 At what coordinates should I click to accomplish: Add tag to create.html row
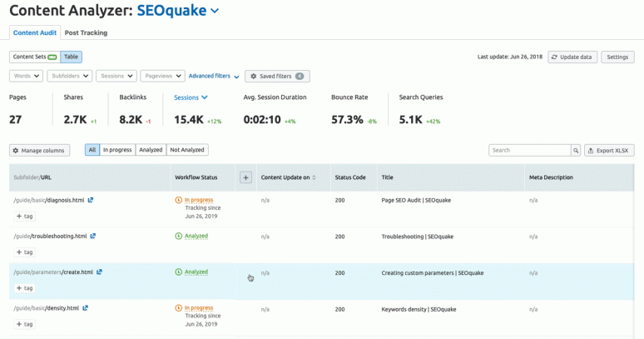pyautogui.click(x=25, y=288)
